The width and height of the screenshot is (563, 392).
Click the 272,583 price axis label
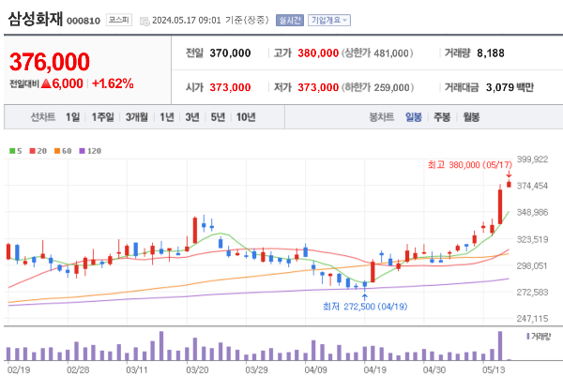coord(532,292)
